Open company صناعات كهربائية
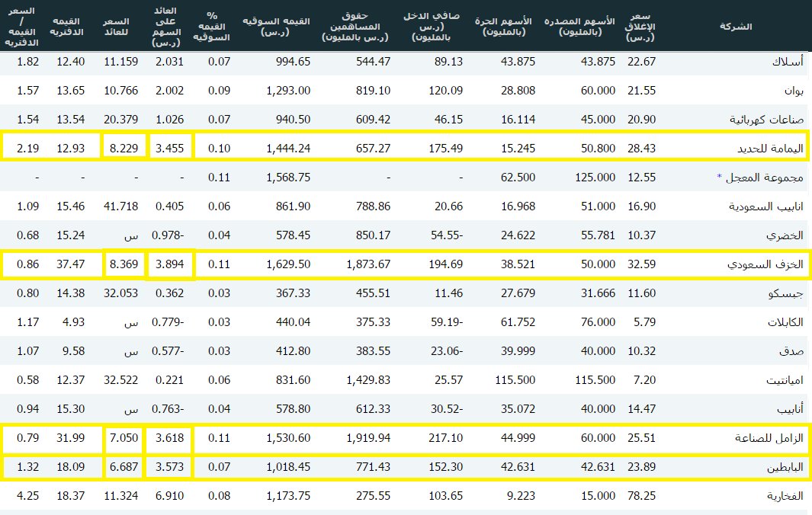This screenshot has width=812, height=515. click(x=766, y=120)
